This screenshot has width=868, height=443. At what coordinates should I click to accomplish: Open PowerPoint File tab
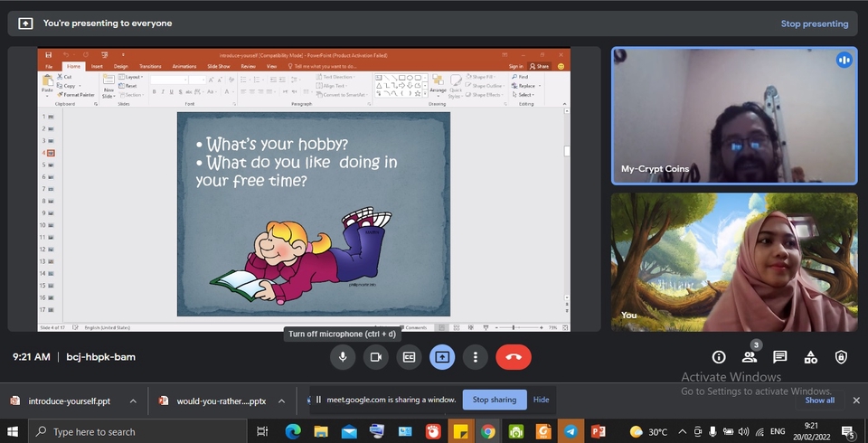pos(49,67)
